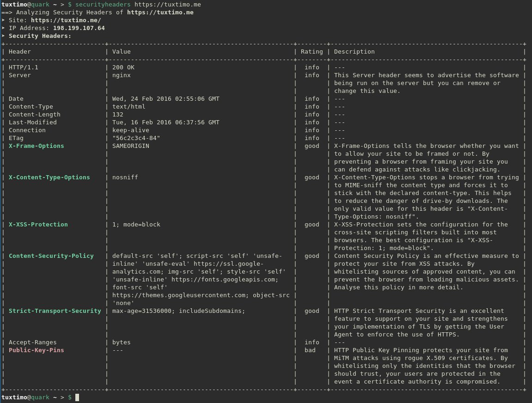Viewport: 532px width, 403px height.
Task: Click the green 'X-Frame-Options' header
Action: [x=37, y=146]
